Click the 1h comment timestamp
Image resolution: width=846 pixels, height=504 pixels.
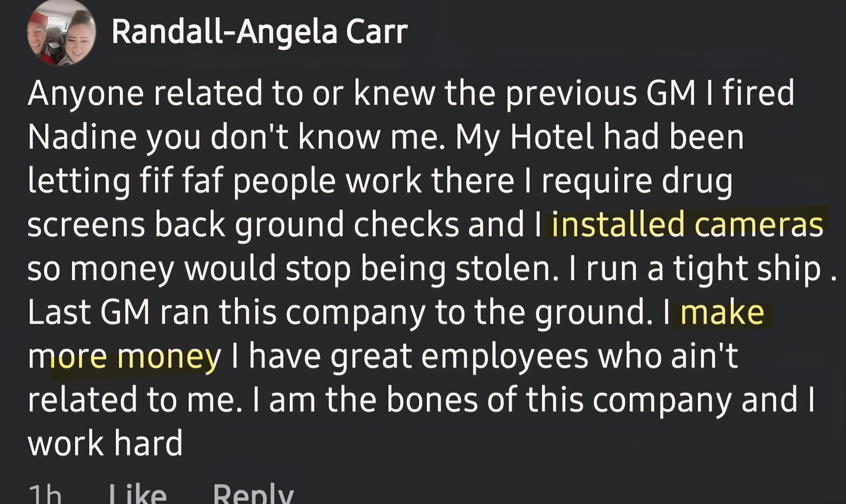click(x=44, y=494)
